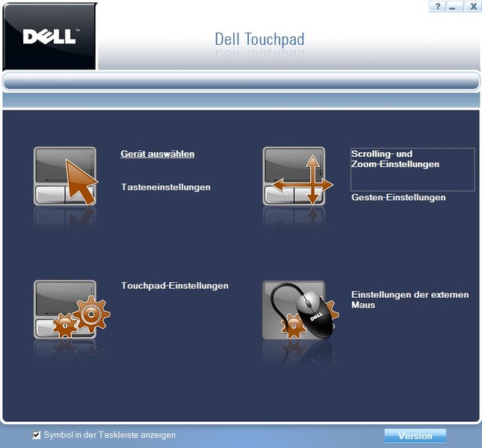Click the 'Symbol in der Taskleiste anzeigen' label
482x448 pixels.
click(109, 435)
